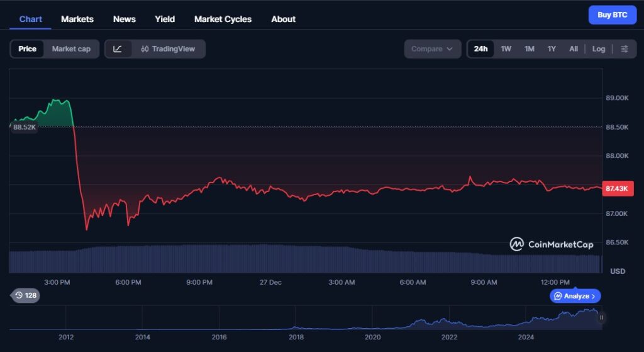Screen dimensions: 644x352
Task: Click the 9:00 PM time axis label
Action: pos(199,283)
